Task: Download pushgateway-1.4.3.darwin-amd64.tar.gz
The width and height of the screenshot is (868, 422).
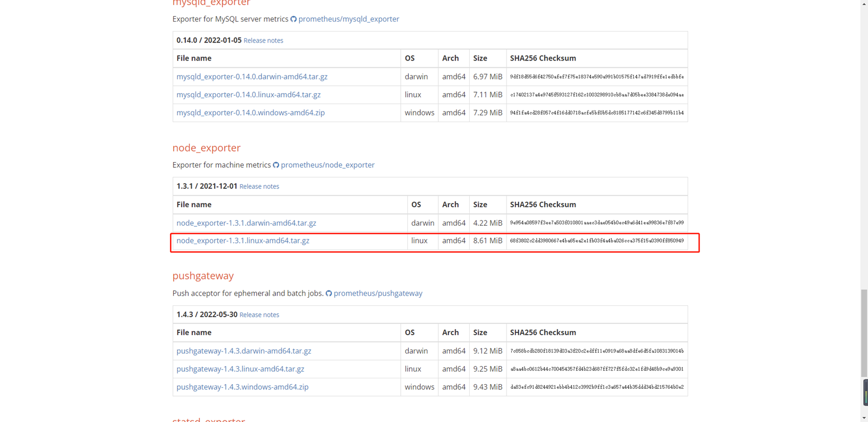Action: click(x=244, y=351)
